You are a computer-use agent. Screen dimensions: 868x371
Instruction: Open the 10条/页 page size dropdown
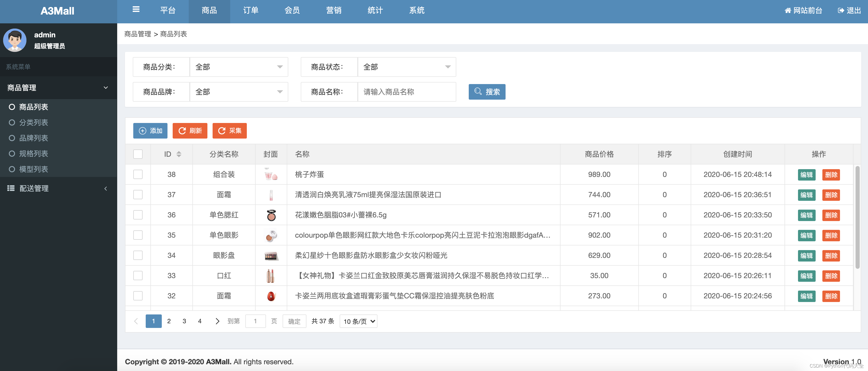358,321
